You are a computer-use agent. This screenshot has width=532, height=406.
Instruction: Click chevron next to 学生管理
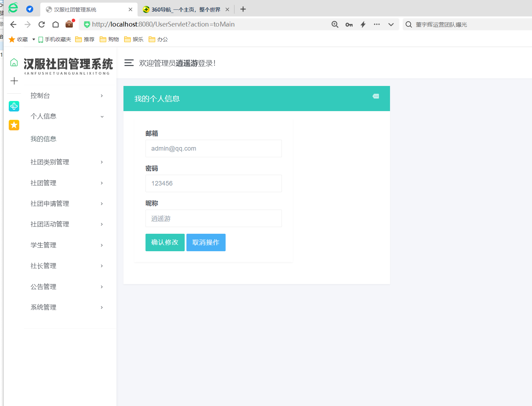tap(102, 245)
